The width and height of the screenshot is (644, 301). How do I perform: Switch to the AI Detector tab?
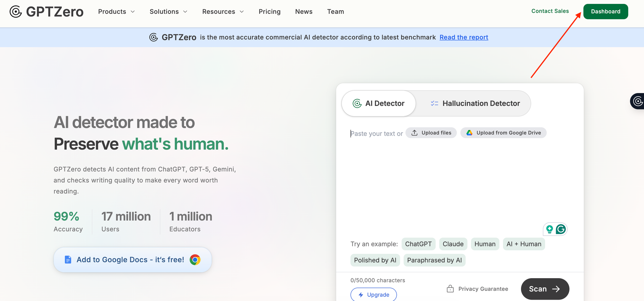point(379,103)
